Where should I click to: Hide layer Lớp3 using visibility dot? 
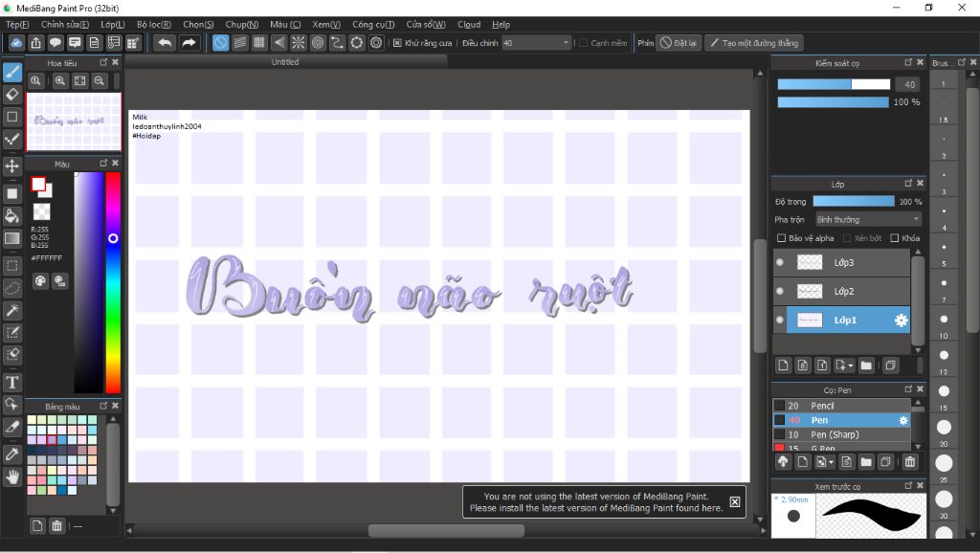[780, 262]
